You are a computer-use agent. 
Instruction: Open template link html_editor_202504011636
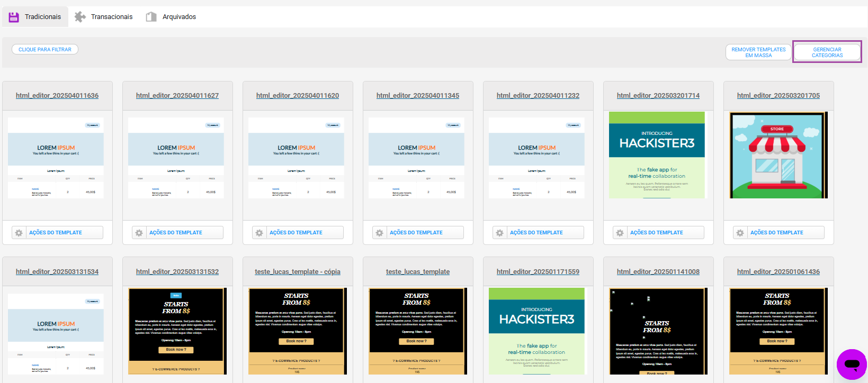[57, 96]
